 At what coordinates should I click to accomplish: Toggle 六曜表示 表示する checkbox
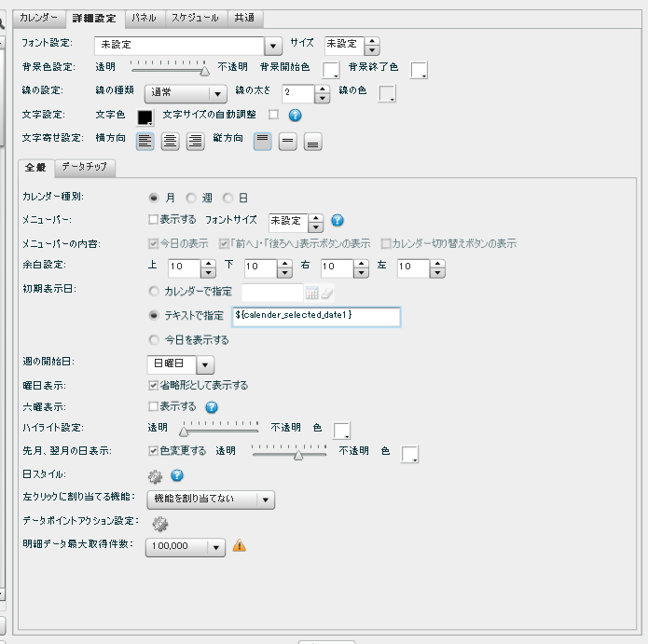[153, 406]
